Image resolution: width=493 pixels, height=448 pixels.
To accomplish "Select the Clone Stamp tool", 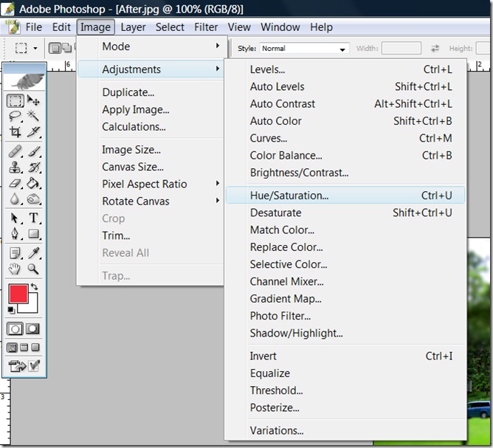I will [x=15, y=167].
